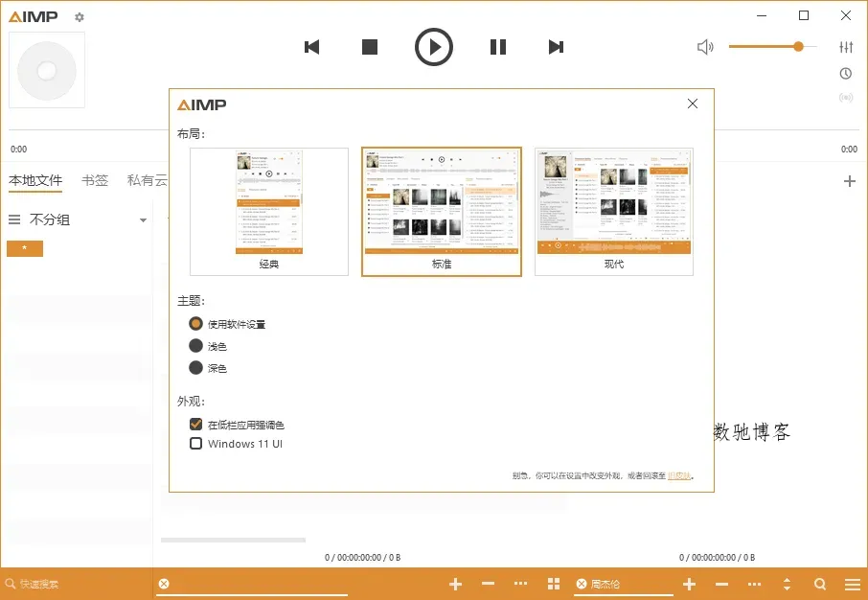
Task: Skip to the previous track
Action: 312,47
